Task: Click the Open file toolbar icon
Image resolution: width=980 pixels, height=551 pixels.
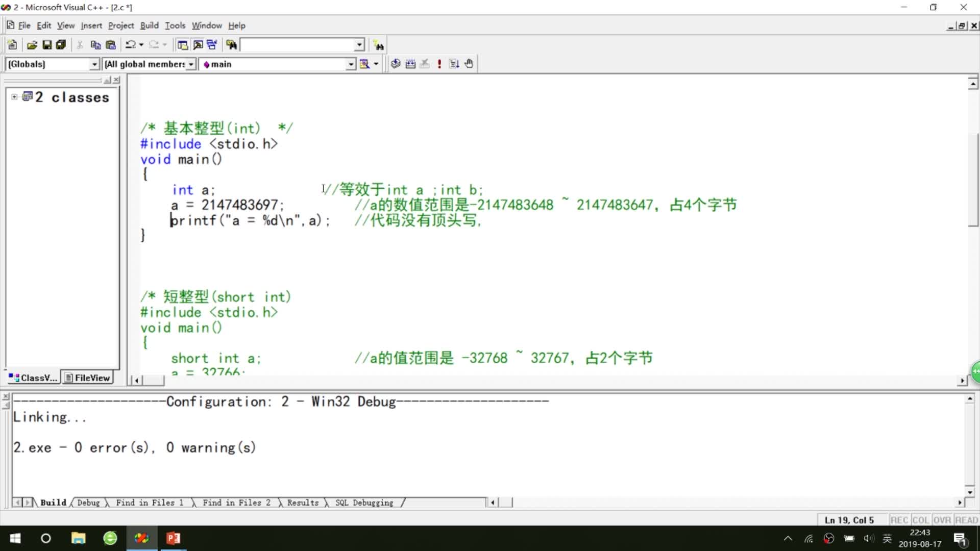Action: 32,45
